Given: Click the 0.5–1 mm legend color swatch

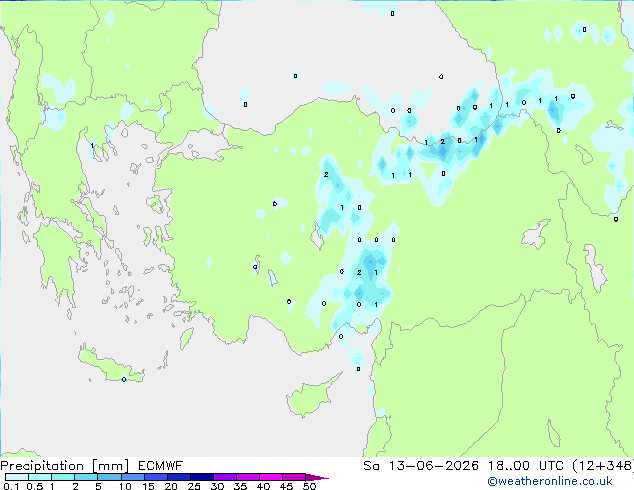Looking at the screenshot, I should coord(40,477).
